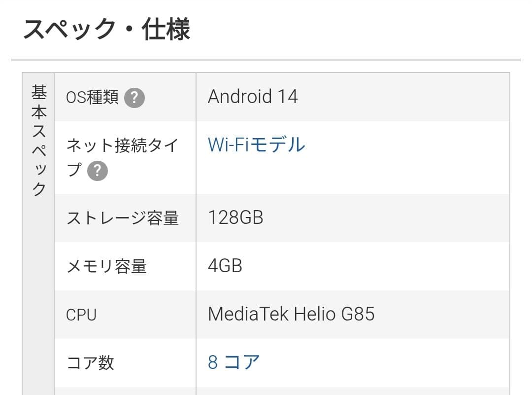Click the ネット接続タイプ label text

coord(121,146)
